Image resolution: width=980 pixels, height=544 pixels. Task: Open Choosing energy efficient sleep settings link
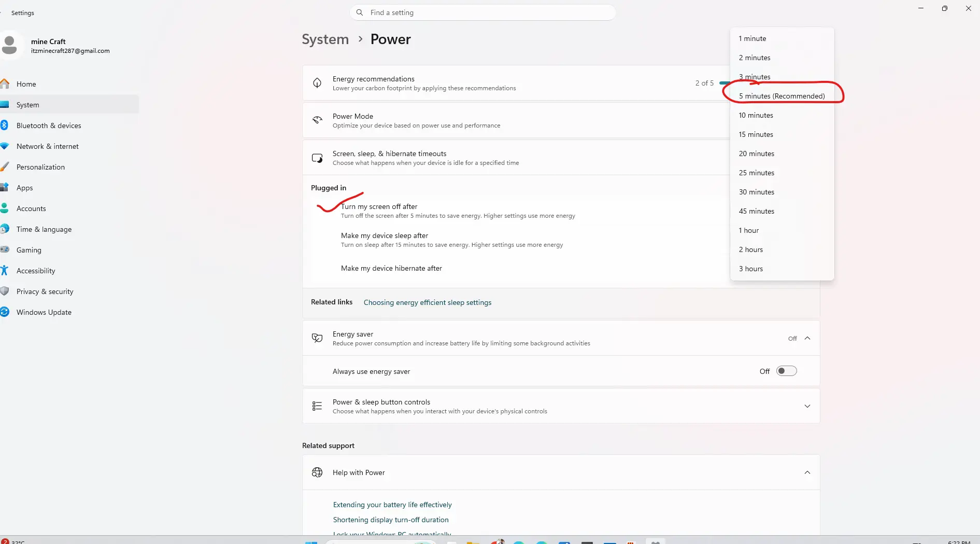coord(427,302)
